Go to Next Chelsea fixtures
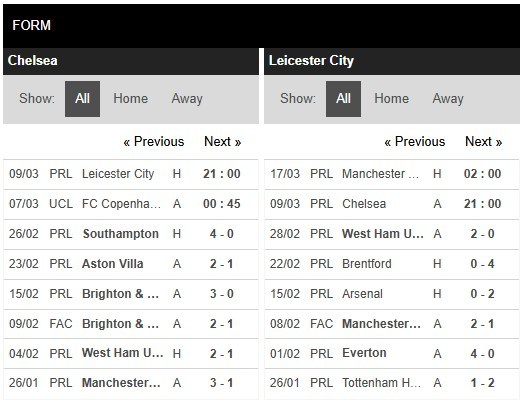524x413 pixels. (x=223, y=142)
